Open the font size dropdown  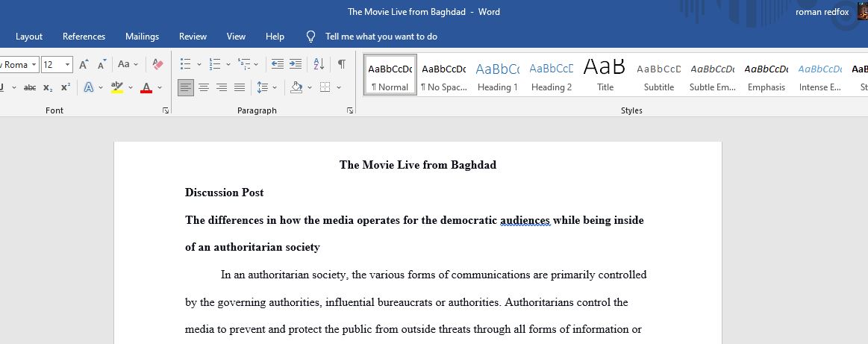coord(68,64)
